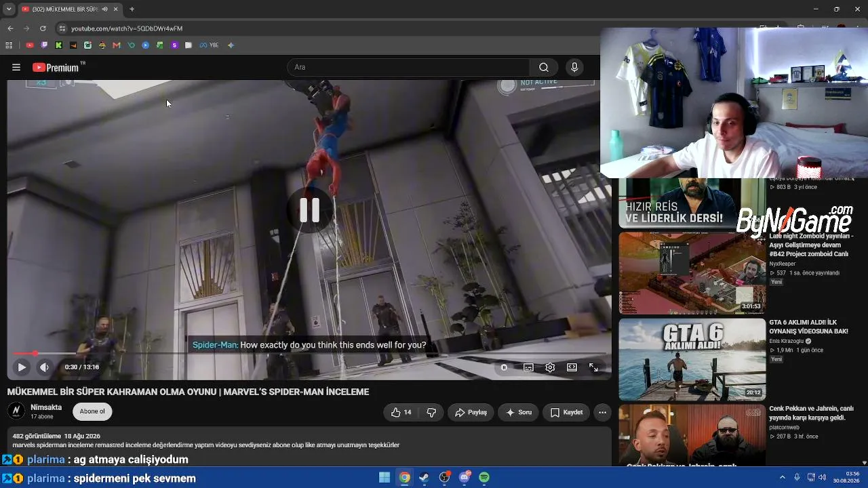Open the Windows Start menu
Screen dimensions: 868x488
(x=384, y=478)
